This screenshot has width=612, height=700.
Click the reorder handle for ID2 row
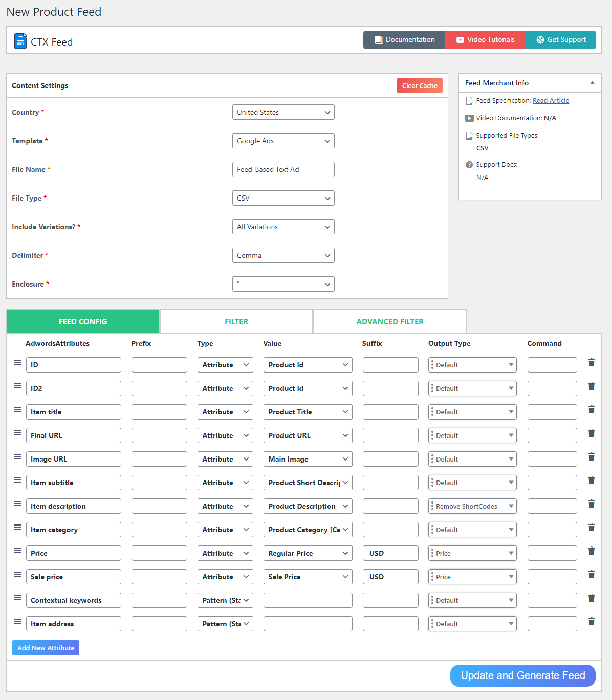click(x=17, y=386)
